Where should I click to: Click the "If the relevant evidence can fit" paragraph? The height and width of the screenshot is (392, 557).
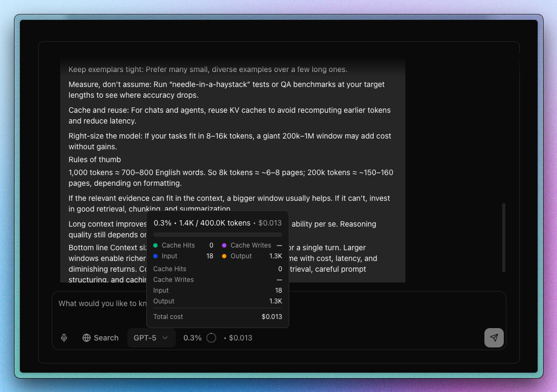(x=229, y=204)
